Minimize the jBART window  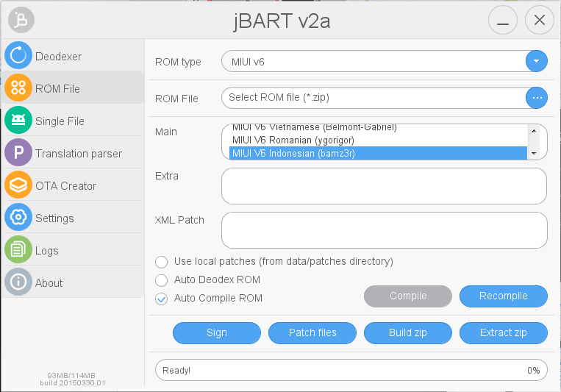(503, 20)
